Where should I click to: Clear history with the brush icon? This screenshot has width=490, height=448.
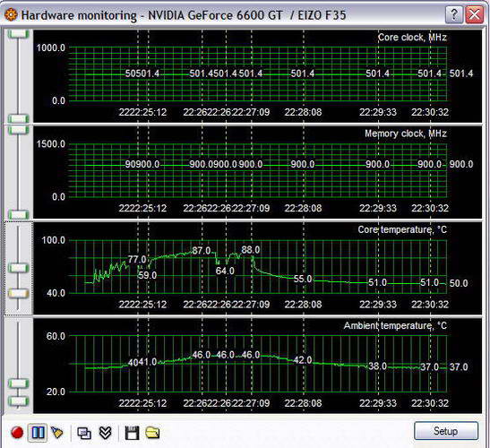point(56,433)
